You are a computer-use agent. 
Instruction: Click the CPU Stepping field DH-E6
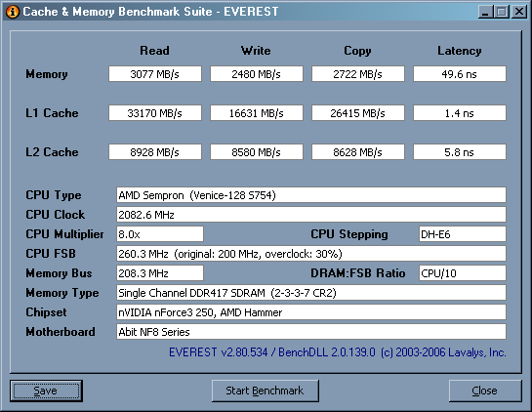click(463, 234)
